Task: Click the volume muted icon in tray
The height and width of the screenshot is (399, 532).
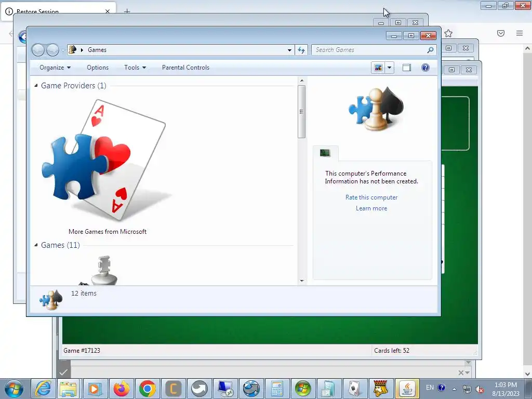Action: (480, 389)
